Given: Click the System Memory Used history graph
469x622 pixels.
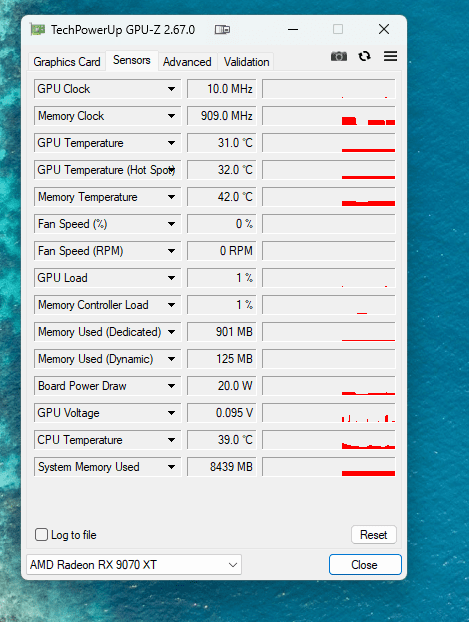Looking at the screenshot, I should click(x=329, y=466).
